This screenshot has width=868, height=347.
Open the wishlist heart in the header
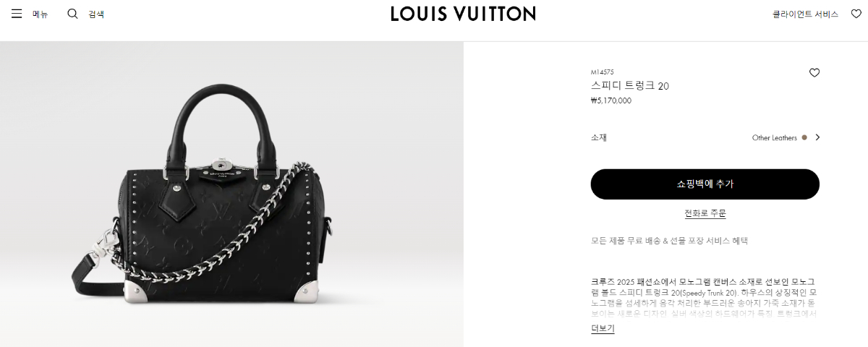tap(856, 14)
